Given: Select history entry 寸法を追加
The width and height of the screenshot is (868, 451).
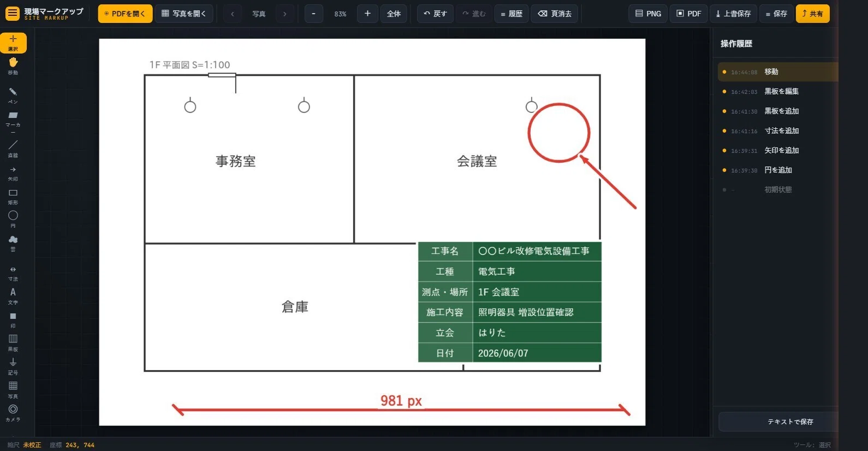Looking at the screenshot, I should pos(777,131).
